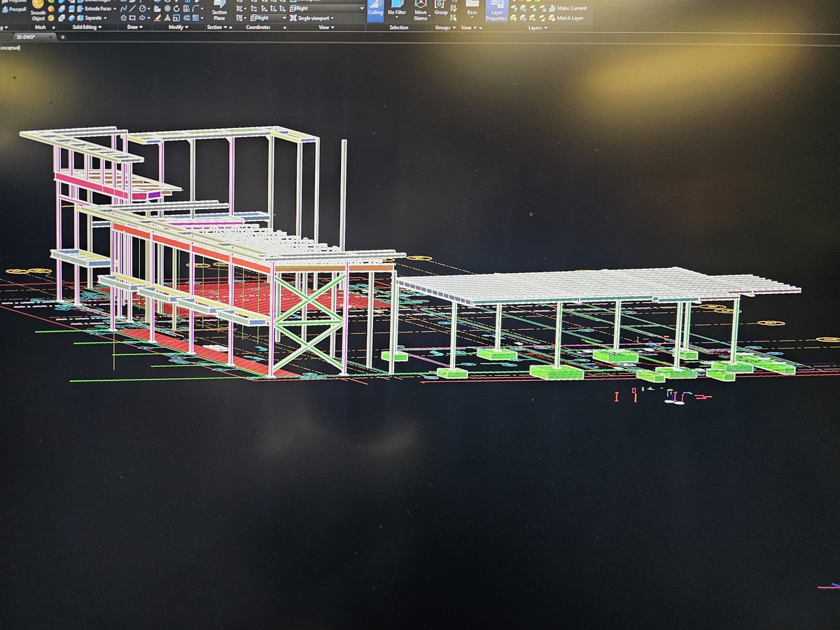840x630 pixels.
Task: Click the Separate solid editing tool
Action: tap(93, 17)
